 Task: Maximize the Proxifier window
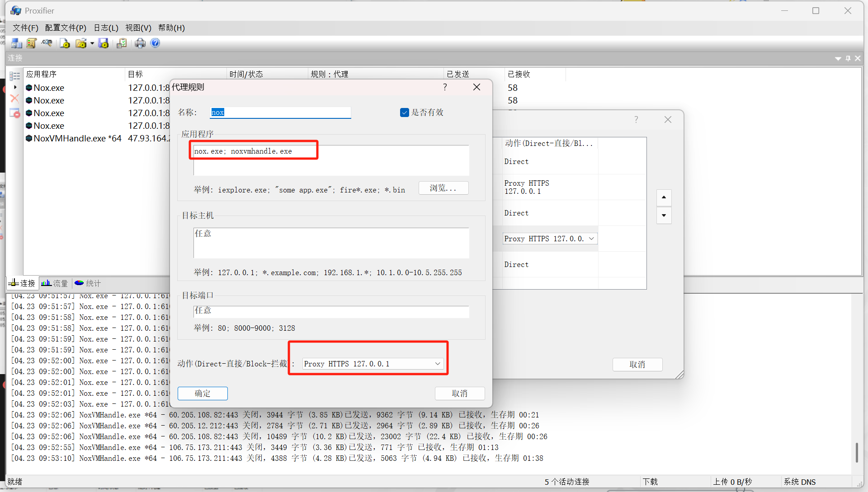(x=816, y=10)
